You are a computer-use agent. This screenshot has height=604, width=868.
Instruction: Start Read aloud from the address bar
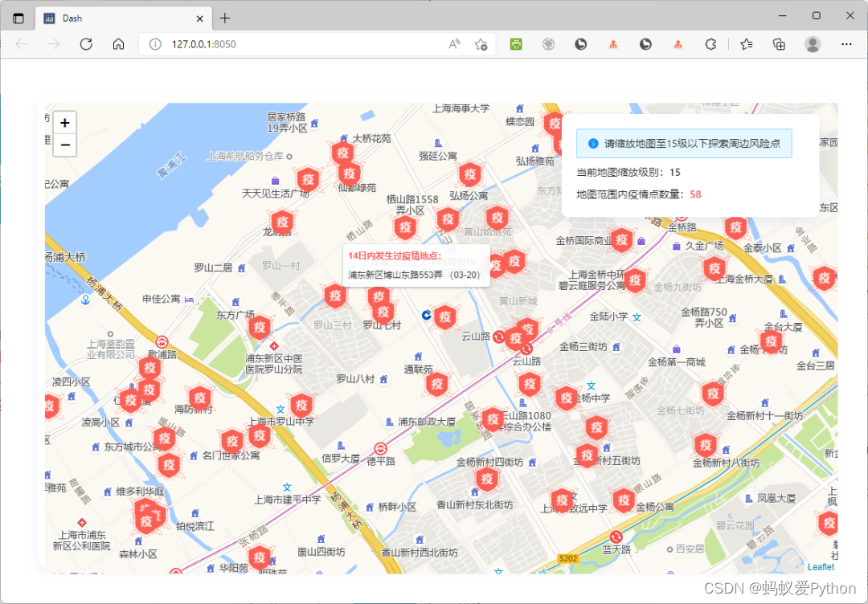point(454,44)
